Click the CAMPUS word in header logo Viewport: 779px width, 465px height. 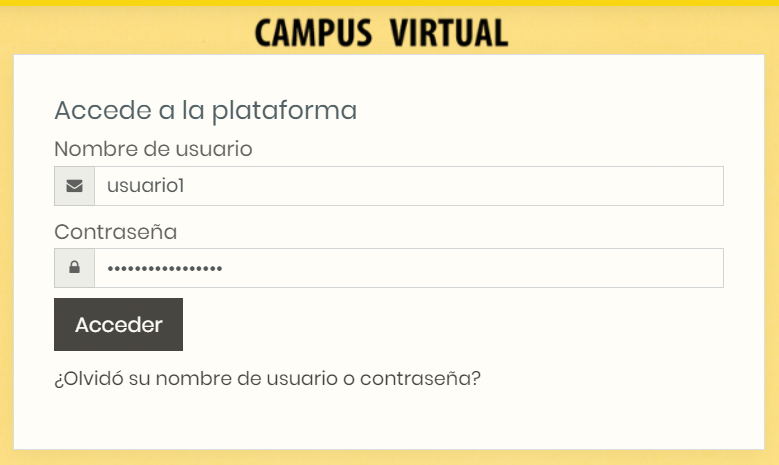pos(313,33)
